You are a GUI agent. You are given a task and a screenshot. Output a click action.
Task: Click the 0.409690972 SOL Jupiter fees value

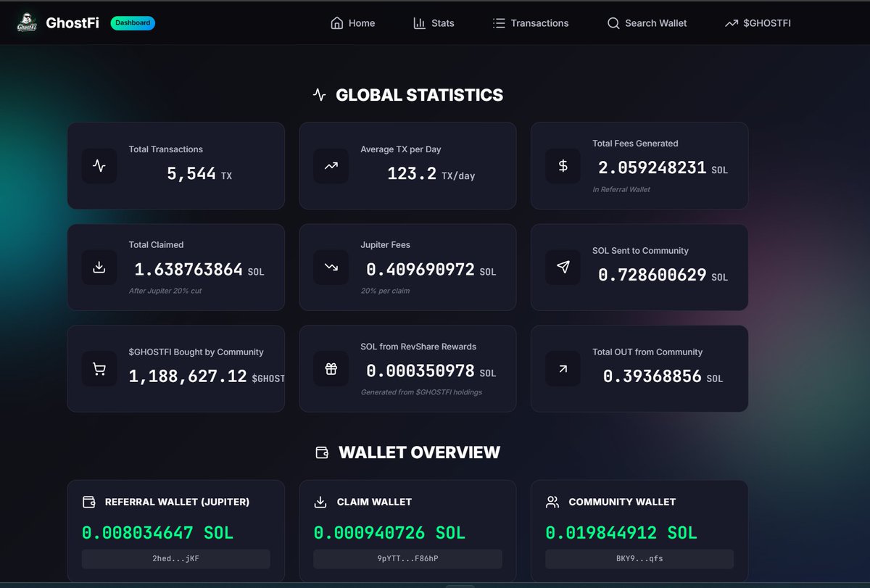(x=431, y=270)
